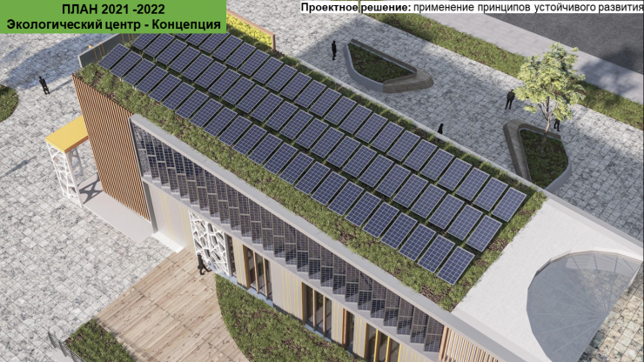This screenshot has width=644, height=362.
Task: Click the person standing beside the oval planter
Action: pos(333,50)
